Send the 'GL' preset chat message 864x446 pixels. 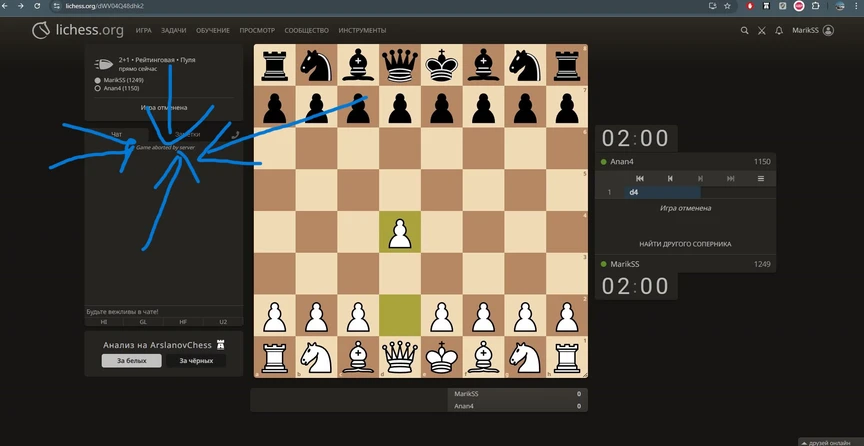pos(143,322)
